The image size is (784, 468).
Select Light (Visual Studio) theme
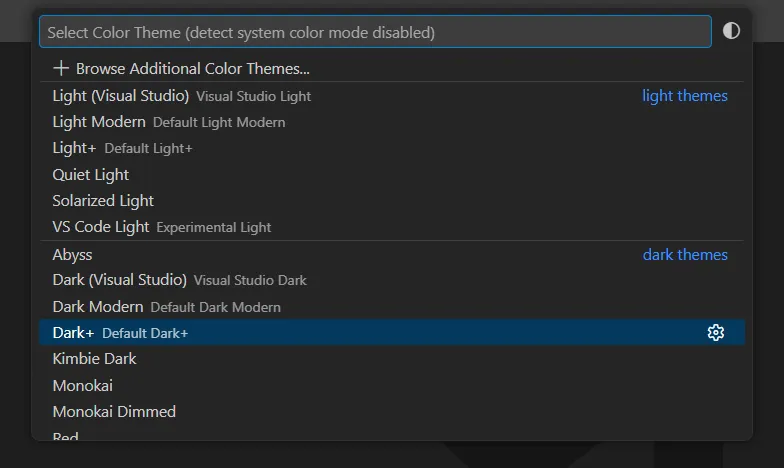pyautogui.click(x=121, y=96)
